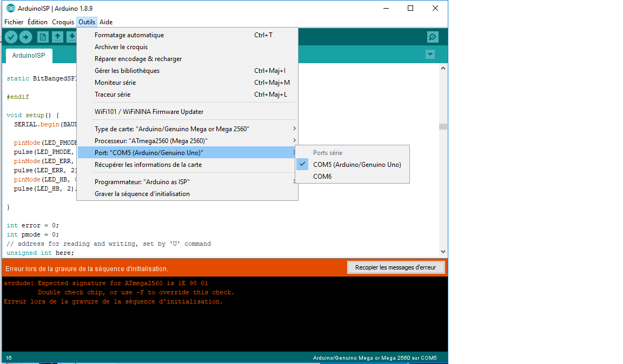Close the Arduino IDE window
This screenshot has height=364, width=623.
435,8
